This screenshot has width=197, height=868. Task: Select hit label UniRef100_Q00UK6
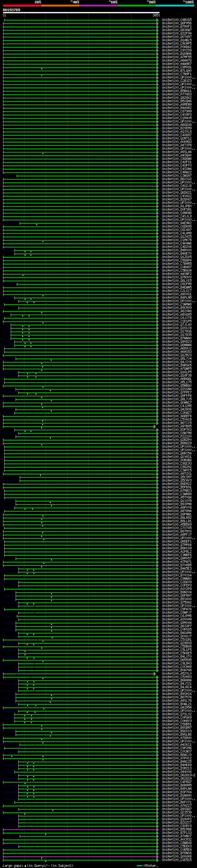[177, 856]
